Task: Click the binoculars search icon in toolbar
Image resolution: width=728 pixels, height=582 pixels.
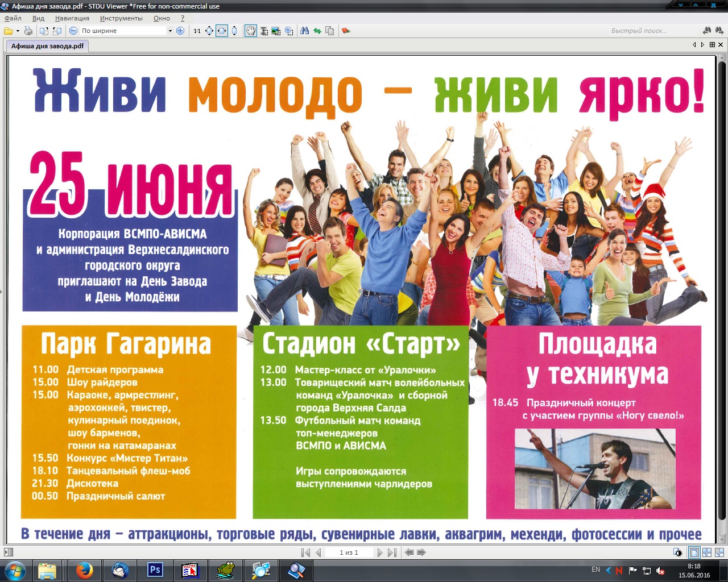Action: pos(304,31)
